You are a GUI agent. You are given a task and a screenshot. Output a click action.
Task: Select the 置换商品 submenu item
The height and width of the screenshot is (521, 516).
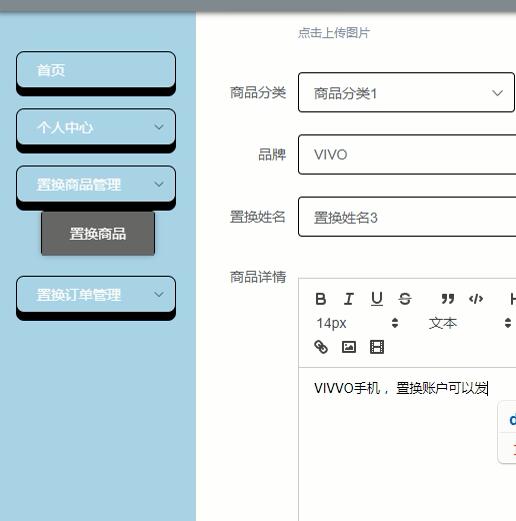coord(98,234)
